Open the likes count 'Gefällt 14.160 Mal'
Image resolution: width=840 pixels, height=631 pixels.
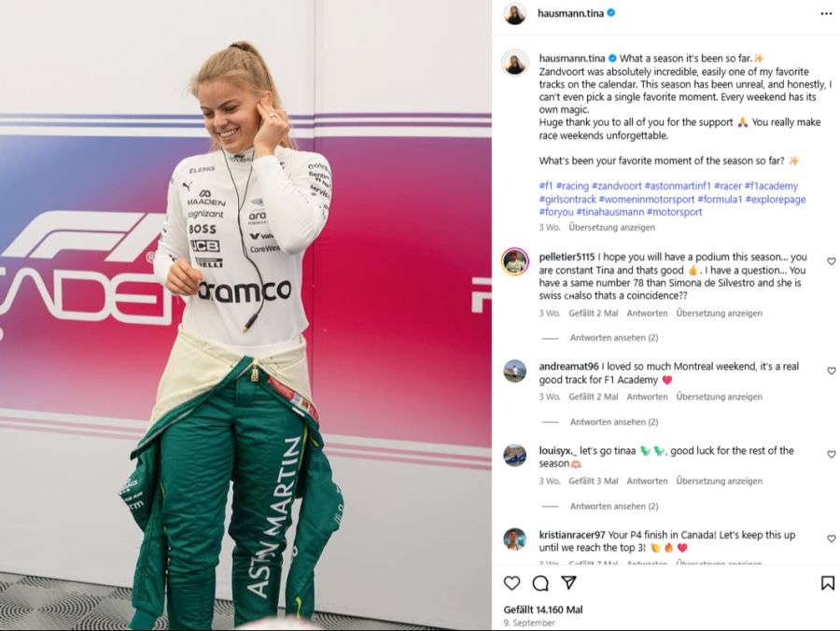click(x=542, y=610)
